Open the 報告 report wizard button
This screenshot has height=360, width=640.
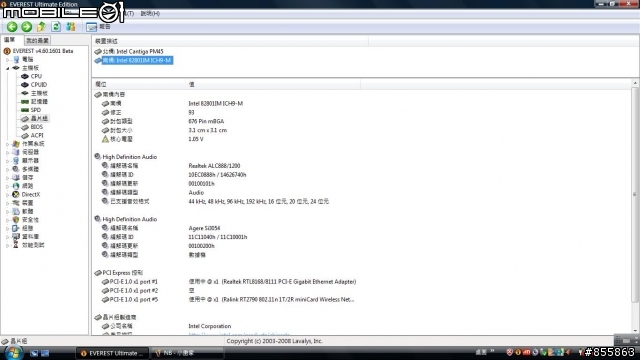[x=98, y=27]
